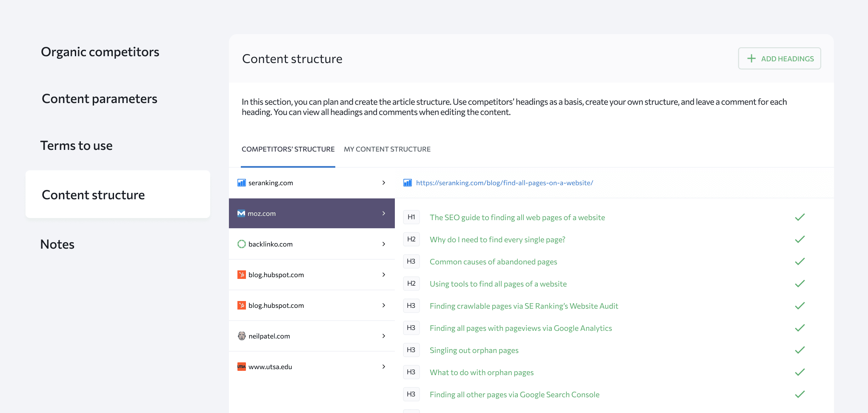
Task: Toggle checkmark for "Why do I need to find every single page?"
Action: 799,239
